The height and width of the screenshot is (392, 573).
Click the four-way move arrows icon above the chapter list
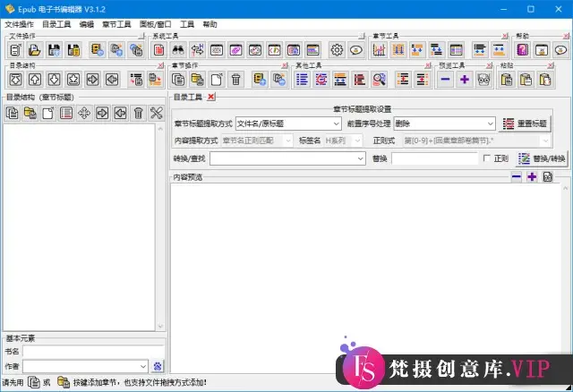(84, 113)
